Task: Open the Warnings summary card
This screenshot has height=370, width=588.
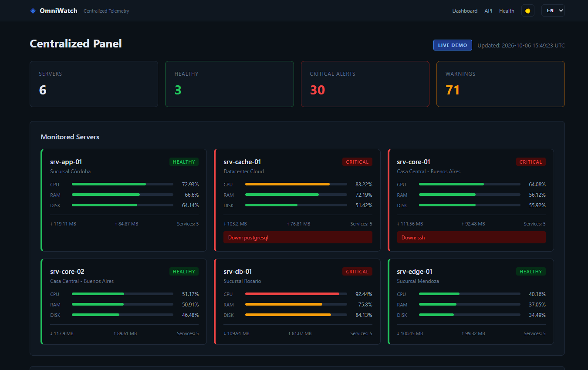Action: pyautogui.click(x=500, y=84)
